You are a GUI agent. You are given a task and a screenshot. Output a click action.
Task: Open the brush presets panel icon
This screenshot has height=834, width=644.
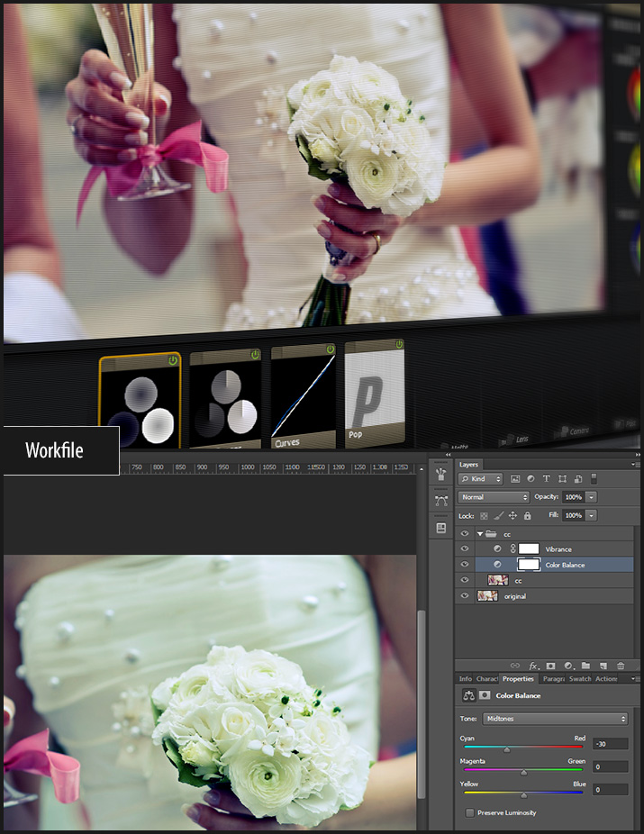[x=440, y=474]
